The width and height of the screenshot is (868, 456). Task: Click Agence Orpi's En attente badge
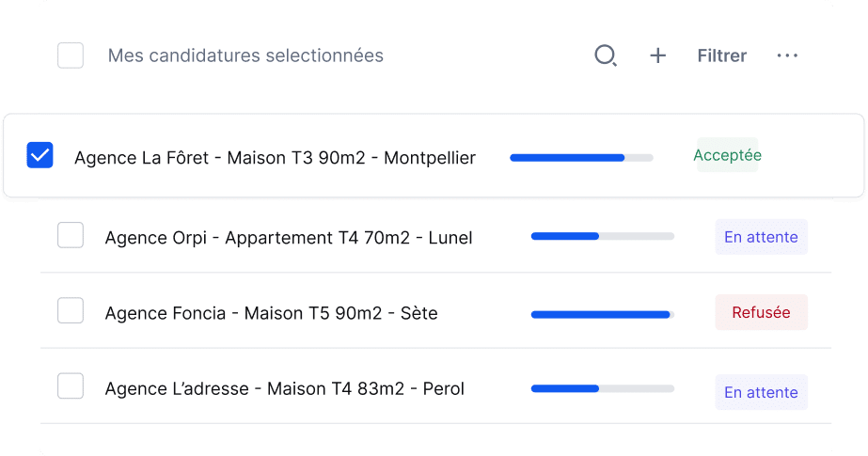[761, 237]
